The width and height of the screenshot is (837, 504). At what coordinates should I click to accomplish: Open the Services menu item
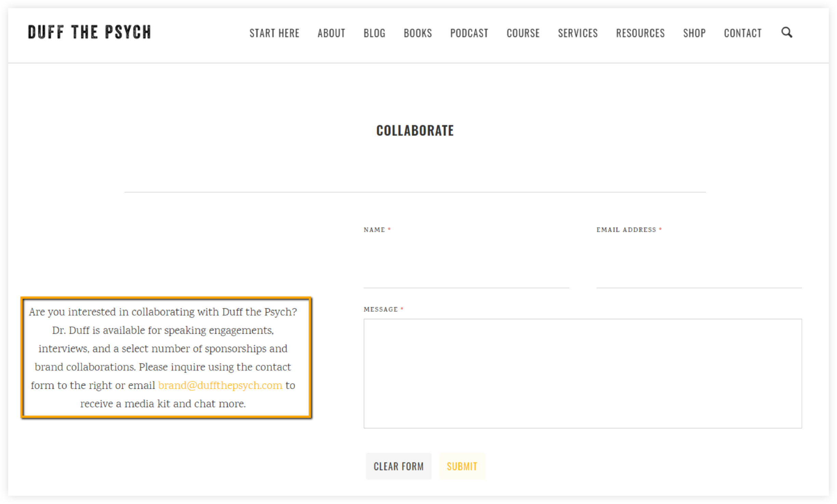click(578, 33)
